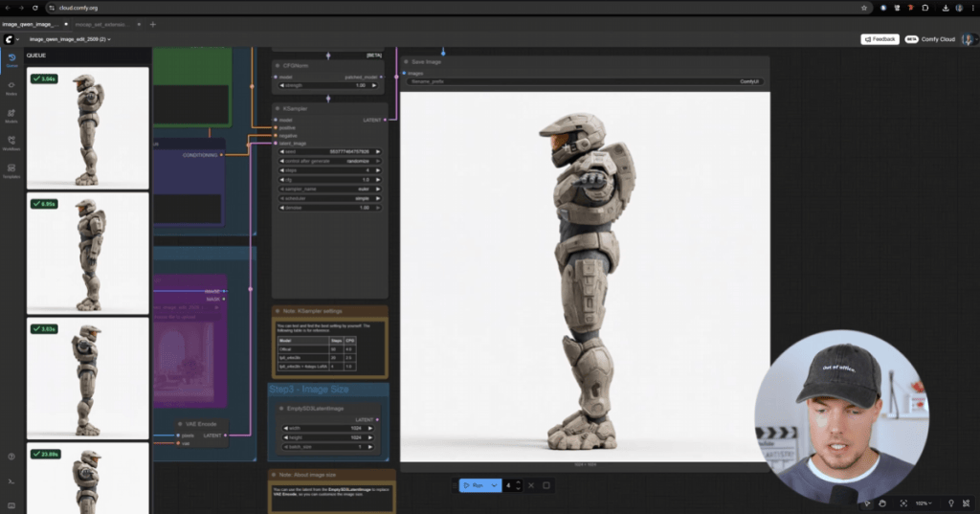Toggle link visibility icon in bottom-right toolbar
The width and height of the screenshot is (980, 514).
tap(967, 503)
